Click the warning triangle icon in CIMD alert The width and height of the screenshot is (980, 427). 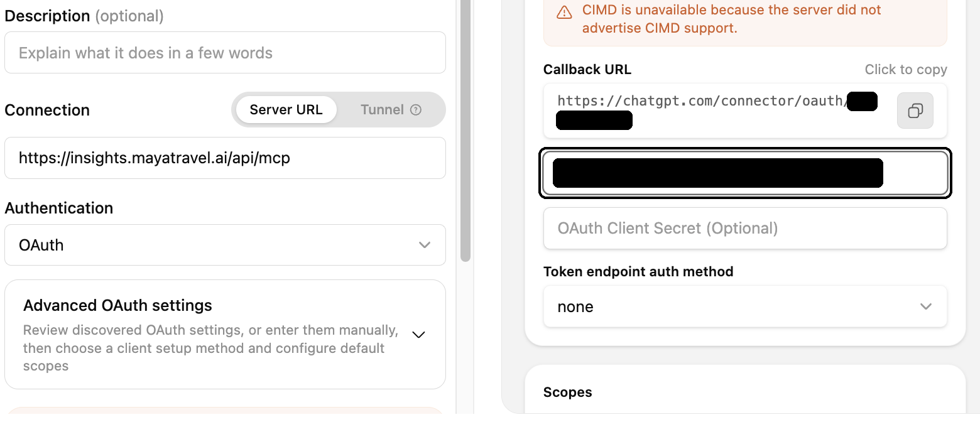coord(565,12)
